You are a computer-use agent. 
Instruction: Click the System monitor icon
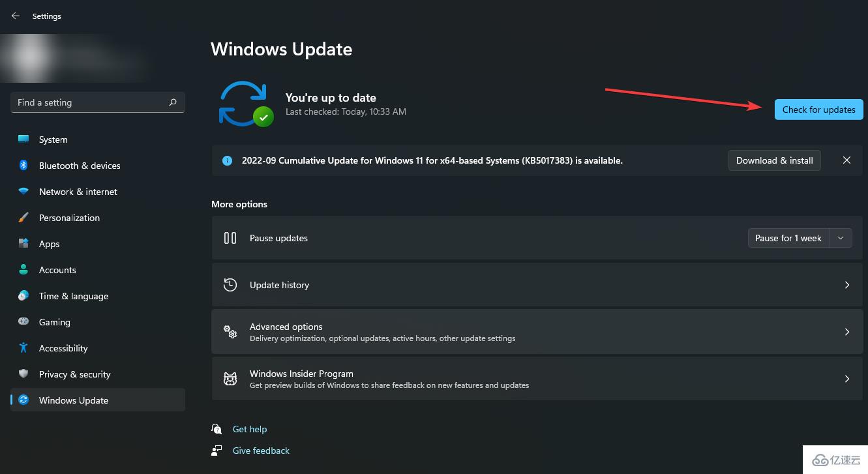(x=23, y=139)
